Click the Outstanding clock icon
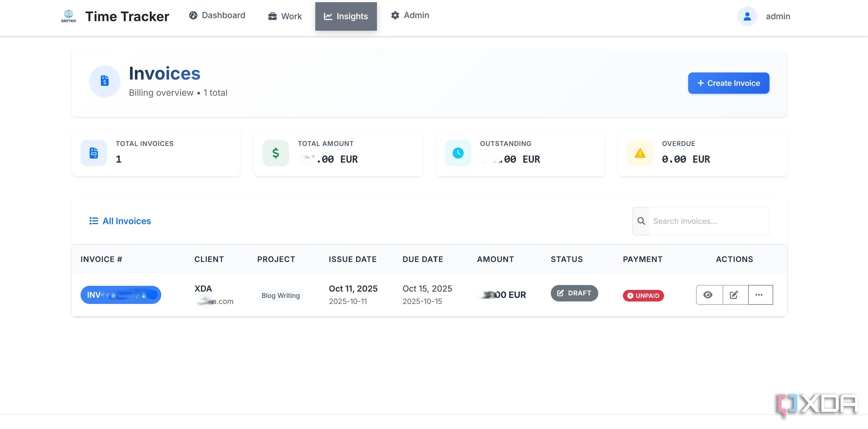Image resolution: width=868 pixels, height=429 pixels. 458,153
